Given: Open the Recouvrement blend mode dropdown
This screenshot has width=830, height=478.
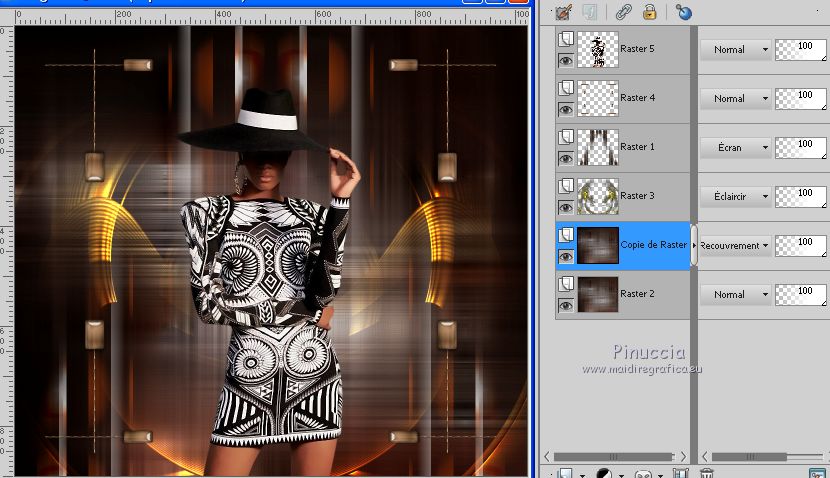Looking at the screenshot, I should tap(735, 245).
